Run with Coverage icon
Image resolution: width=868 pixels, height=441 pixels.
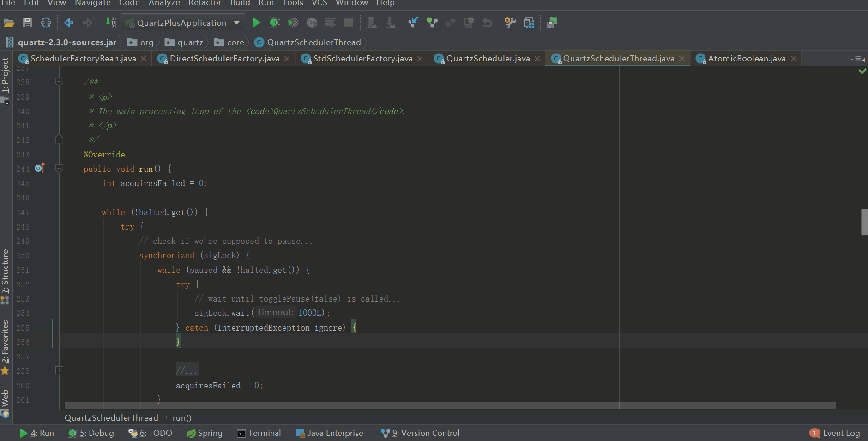pos(293,23)
